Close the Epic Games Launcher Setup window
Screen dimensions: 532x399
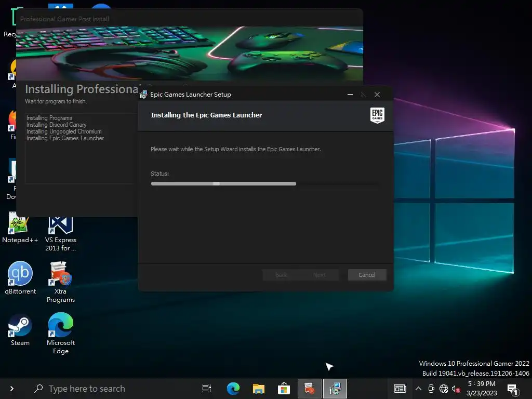(x=377, y=95)
